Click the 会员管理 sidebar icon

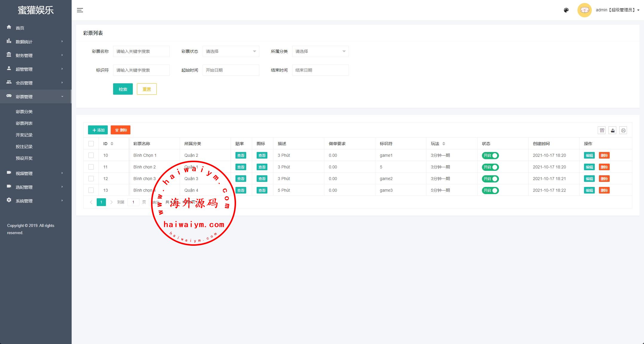pos(9,83)
